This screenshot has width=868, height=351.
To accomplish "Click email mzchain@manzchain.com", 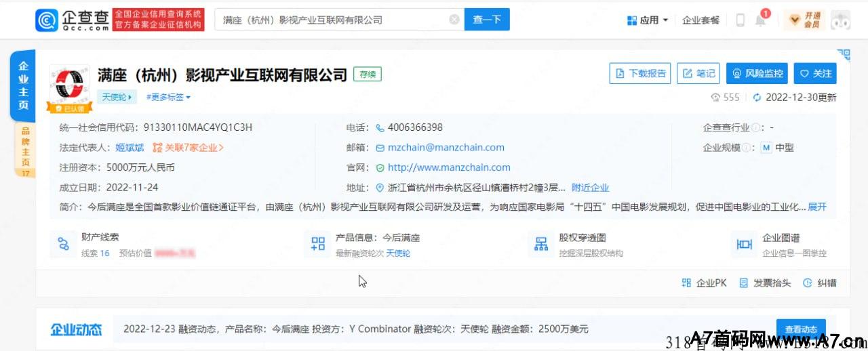I will click(x=446, y=147).
